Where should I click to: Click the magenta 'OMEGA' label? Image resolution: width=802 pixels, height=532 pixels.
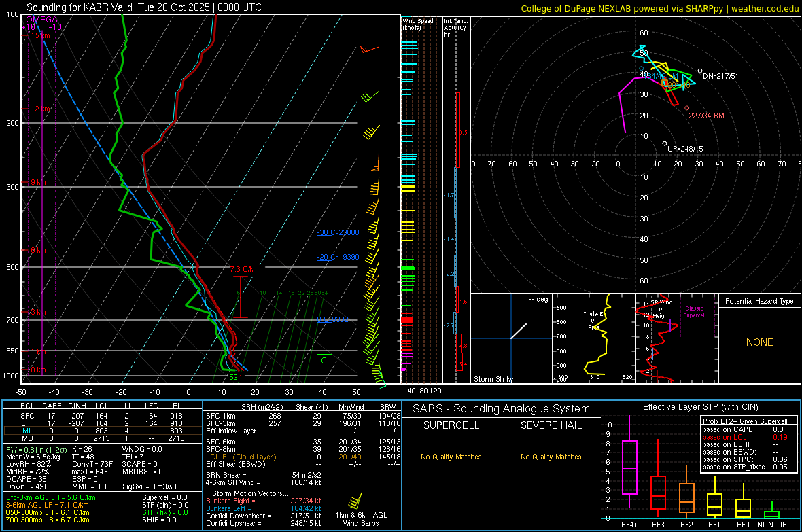click(x=41, y=20)
